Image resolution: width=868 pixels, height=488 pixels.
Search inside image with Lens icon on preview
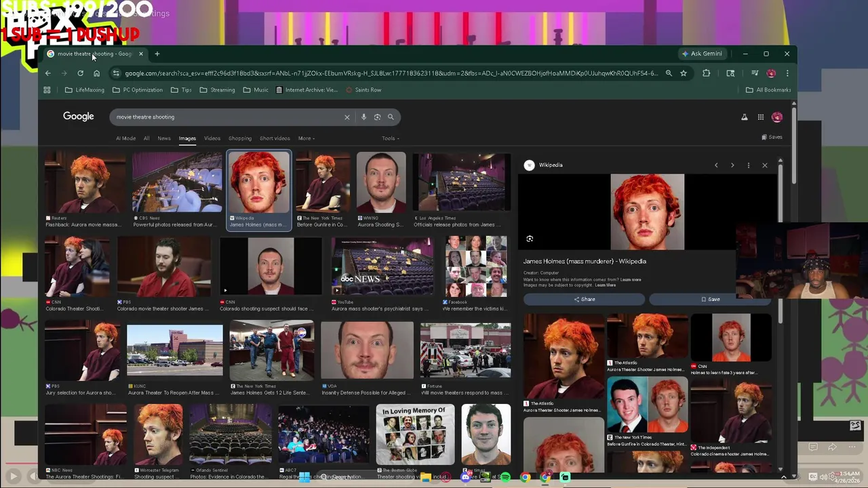click(x=530, y=239)
